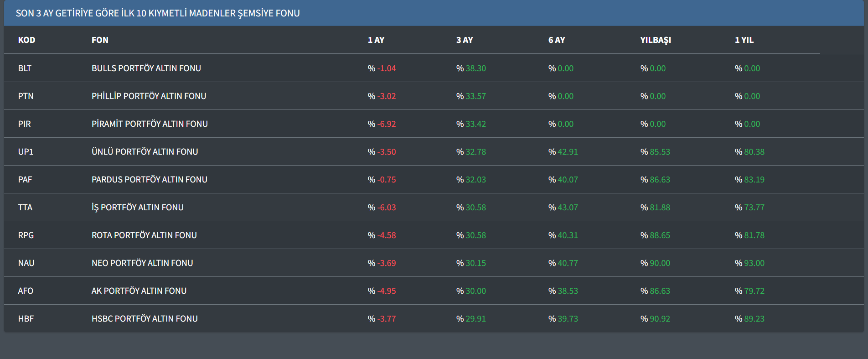Open PHİLLİP PORTFÖY ALTIN FONU fund
868x359 pixels.
pyautogui.click(x=149, y=96)
